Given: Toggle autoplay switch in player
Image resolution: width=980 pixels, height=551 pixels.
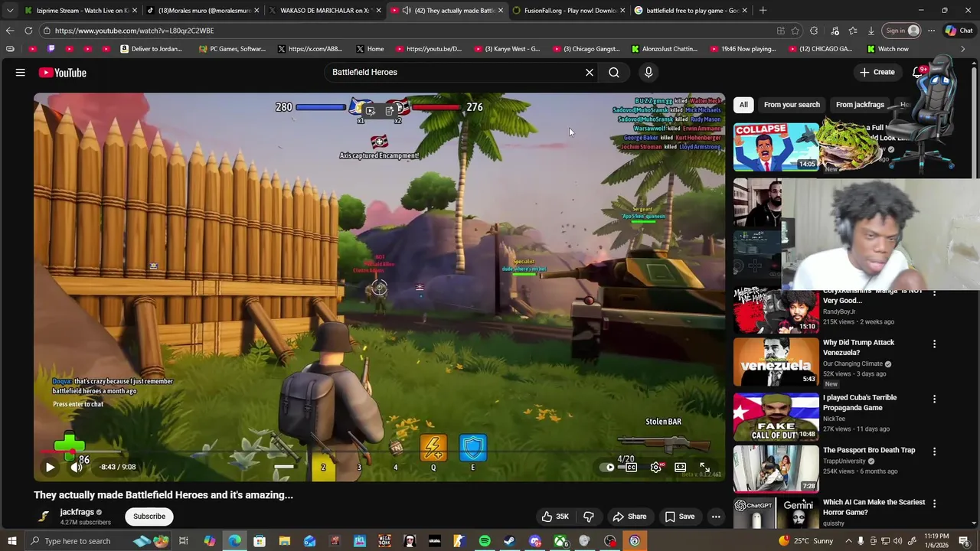Looking at the screenshot, I should [x=609, y=467].
